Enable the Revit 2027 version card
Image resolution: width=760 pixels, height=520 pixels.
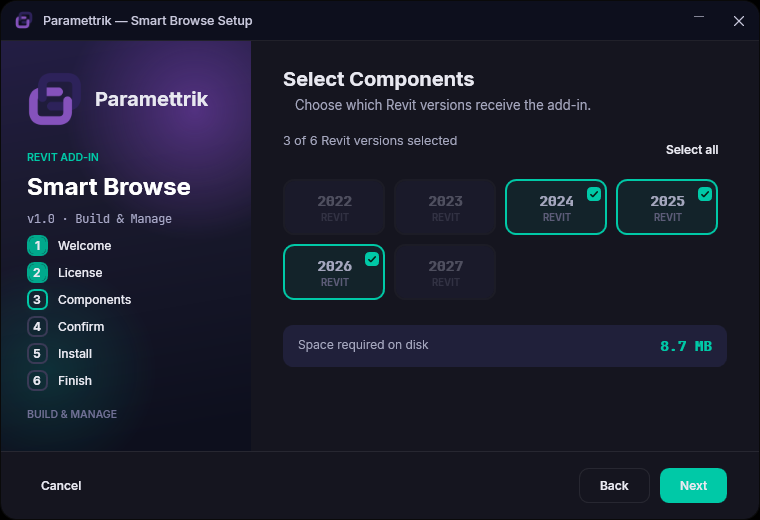click(x=445, y=272)
